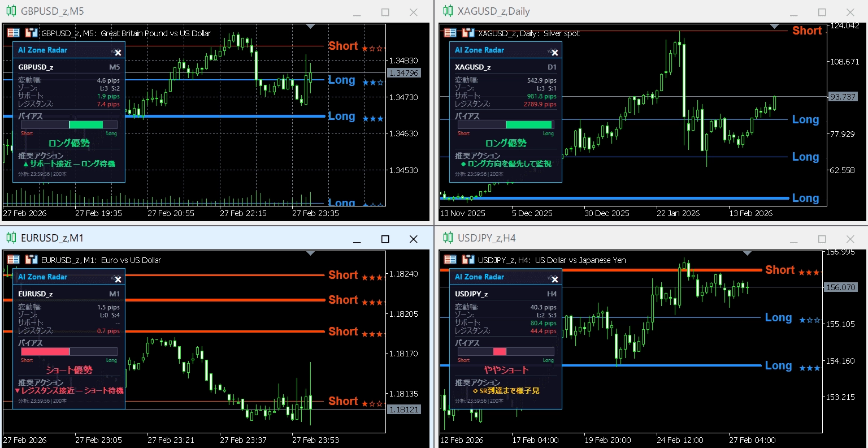Click the 4.6 pips volatility value
This screenshot has height=448, width=868.
108,81
